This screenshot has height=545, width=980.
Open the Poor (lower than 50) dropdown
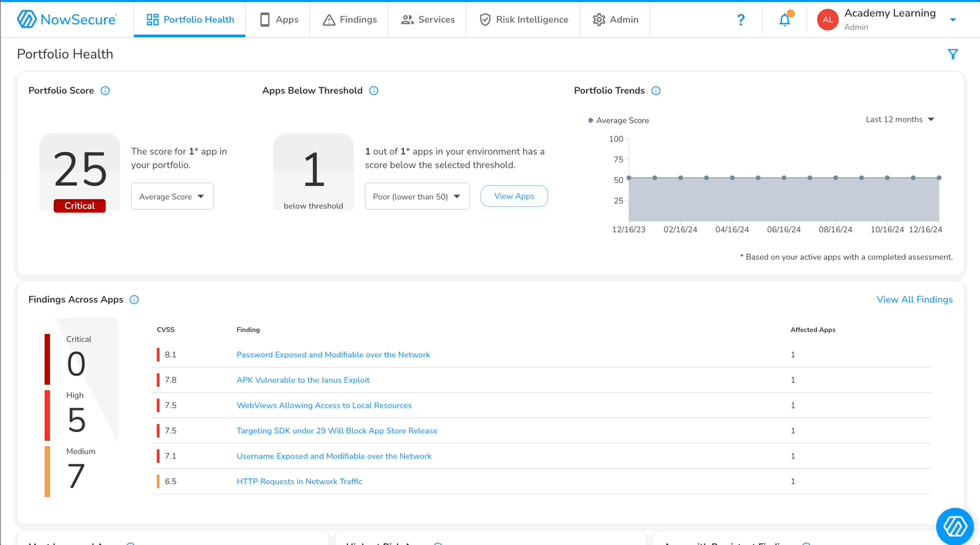pos(417,196)
